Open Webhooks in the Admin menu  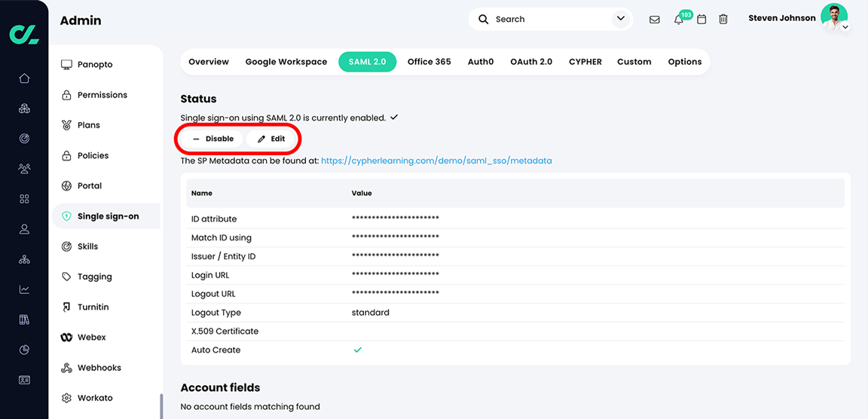[99, 368]
